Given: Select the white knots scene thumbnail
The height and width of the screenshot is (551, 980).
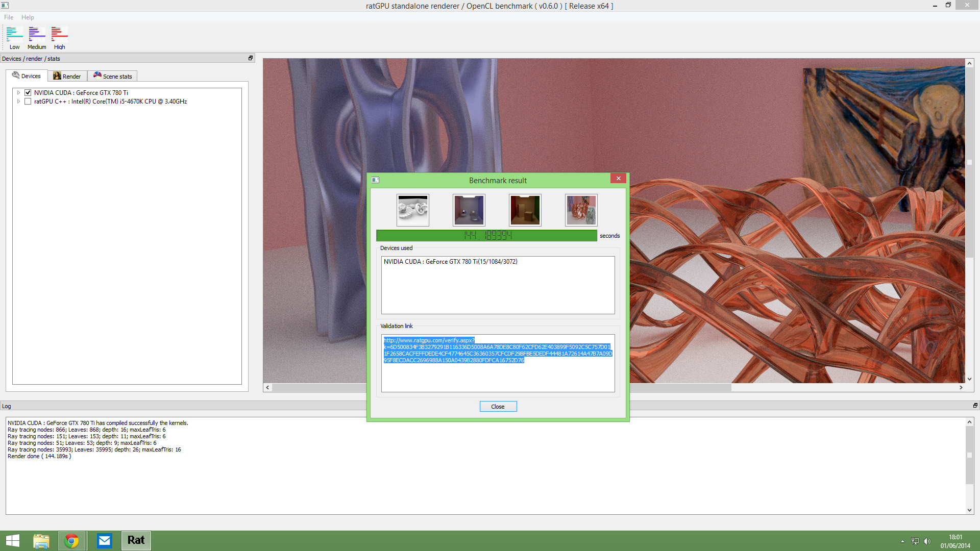Looking at the screenshot, I should tap(413, 210).
